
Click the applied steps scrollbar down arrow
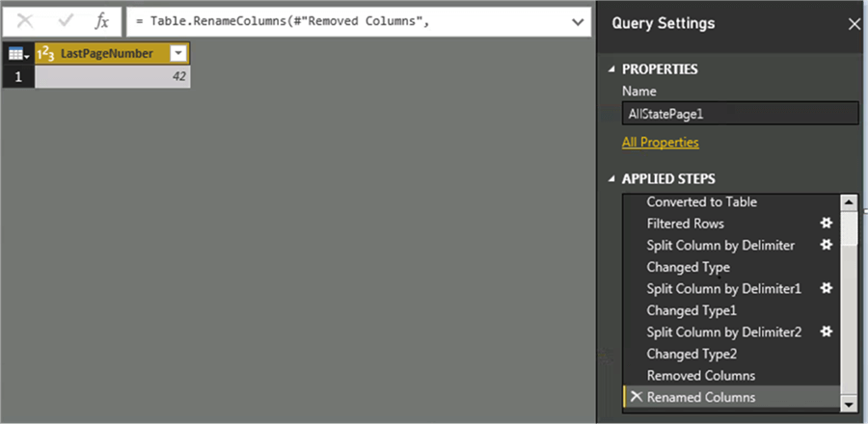point(849,405)
